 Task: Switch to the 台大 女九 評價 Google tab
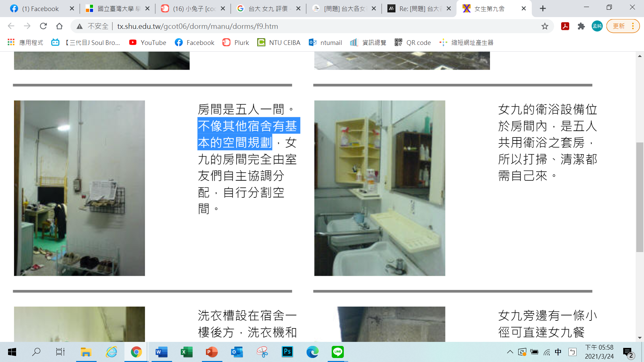(268, 9)
